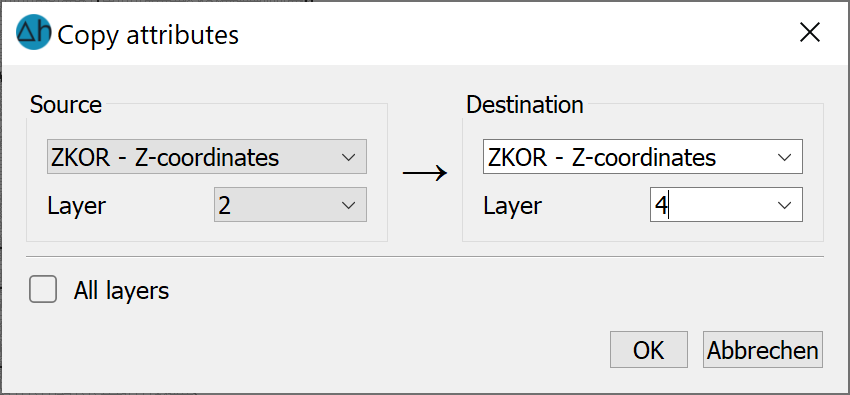Click the Destination group heading
Screen dimensions: 850x395
tap(525, 105)
